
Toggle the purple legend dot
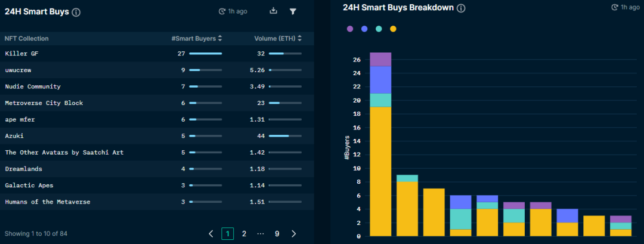point(350,29)
